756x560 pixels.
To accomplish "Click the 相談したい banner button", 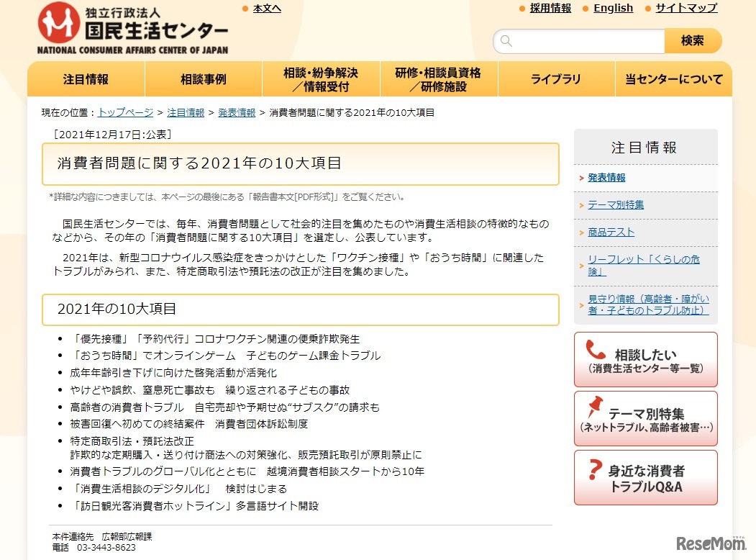I will [646, 359].
